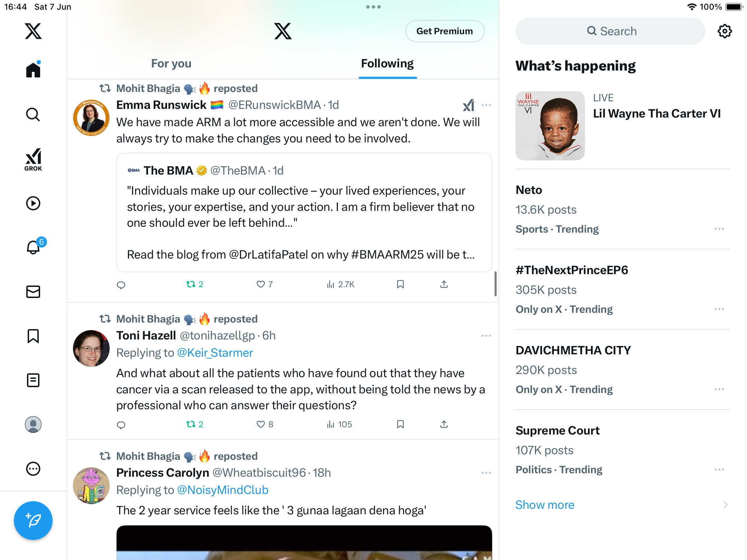This screenshot has width=747, height=560.
Task: Open more options on Emma Runswick's post
Action: tap(486, 105)
